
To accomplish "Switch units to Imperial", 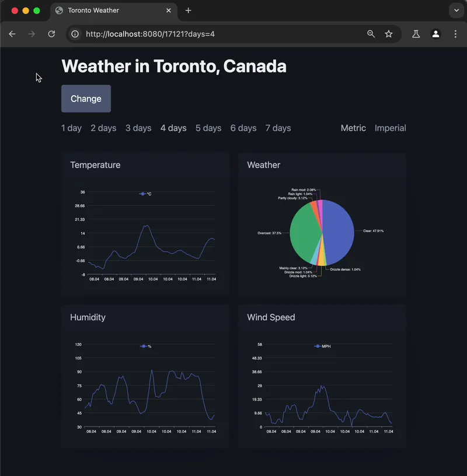I will [391, 128].
